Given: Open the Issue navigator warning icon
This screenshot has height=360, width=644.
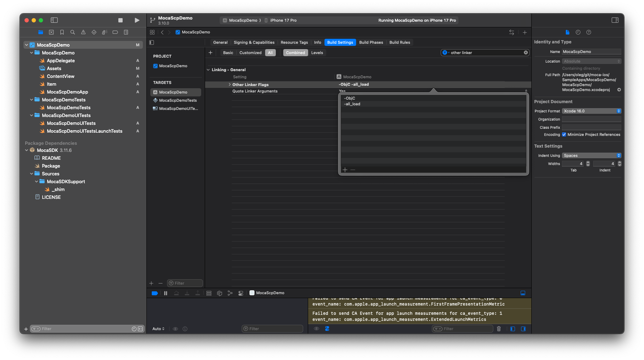Looking at the screenshot, I should coord(83,32).
